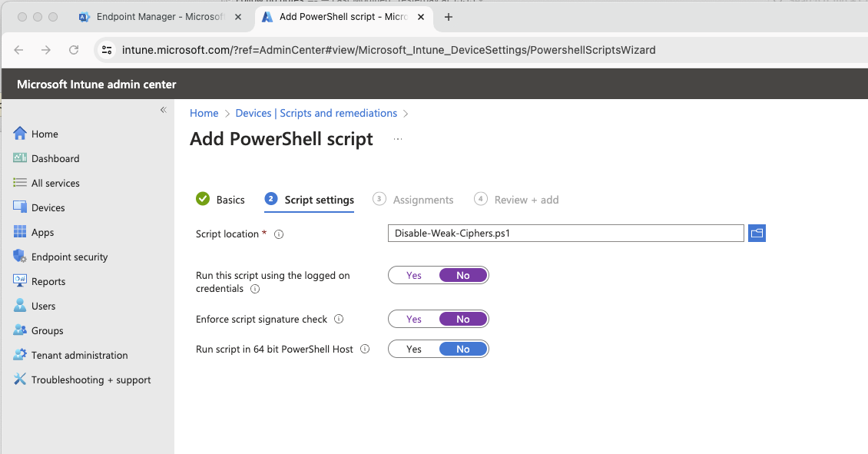Show info for Script location
This screenshot has width=868, height=454.
pyautogui.click(x=279, y=234)
